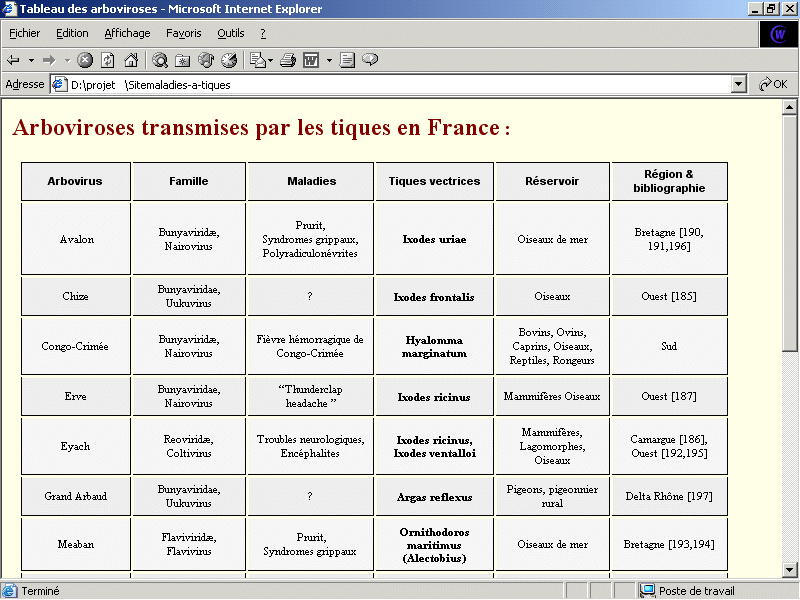800x600 pixels.
Task: Open the Favorites folder icon
Action: (182, 60)
